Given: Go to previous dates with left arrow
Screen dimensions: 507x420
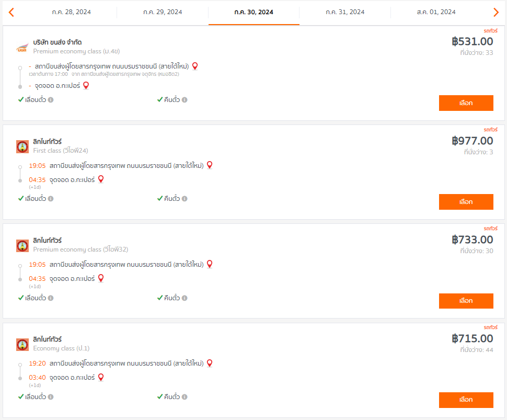Looking at the screenshot, I should [11, 13].
